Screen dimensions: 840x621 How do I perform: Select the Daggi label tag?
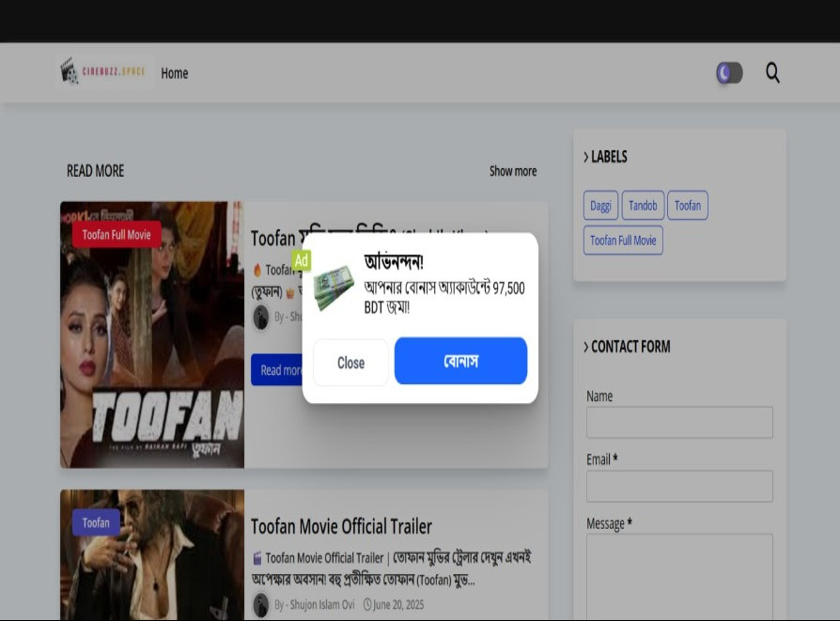[x=600, y=206]
